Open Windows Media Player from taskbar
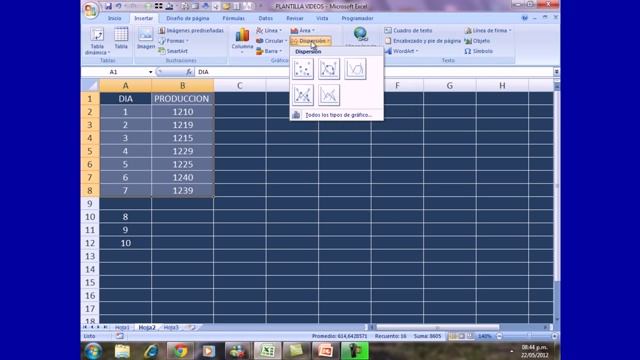The image size is (640, 360). 209,351
